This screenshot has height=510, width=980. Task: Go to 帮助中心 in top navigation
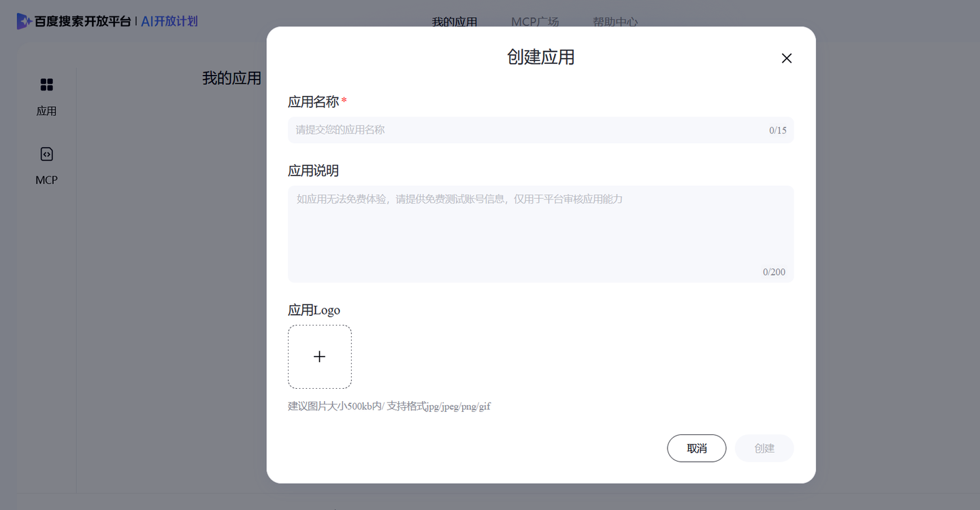[x=615, y=22]
